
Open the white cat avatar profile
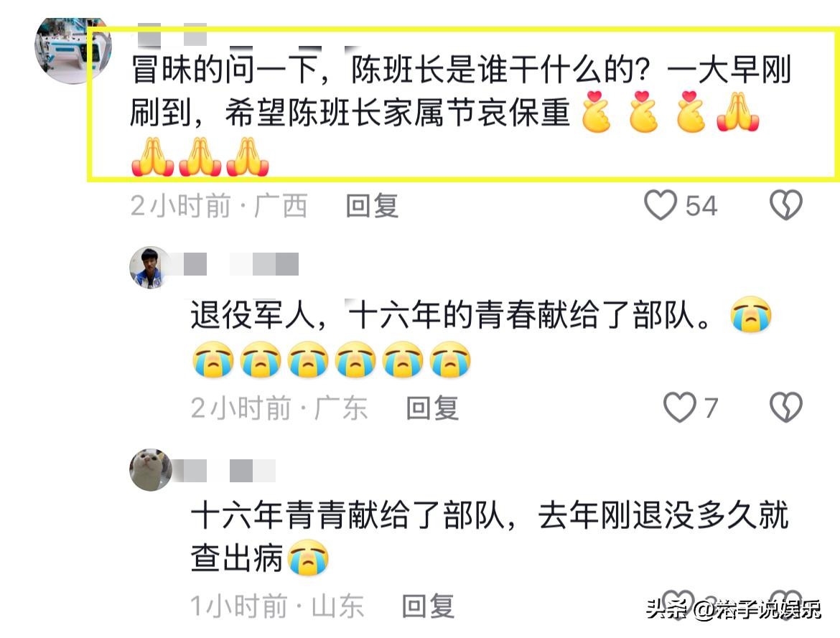(x=151, y=469)
